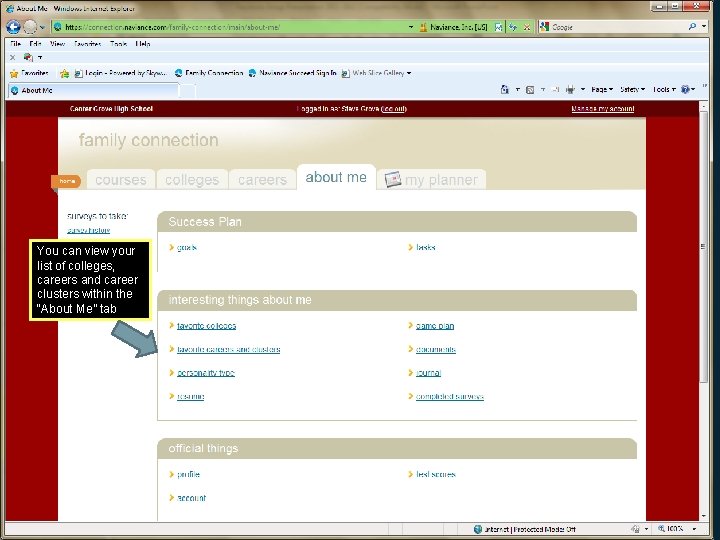
Task: Open the Page toolbar menu
Action: point(602,90)
